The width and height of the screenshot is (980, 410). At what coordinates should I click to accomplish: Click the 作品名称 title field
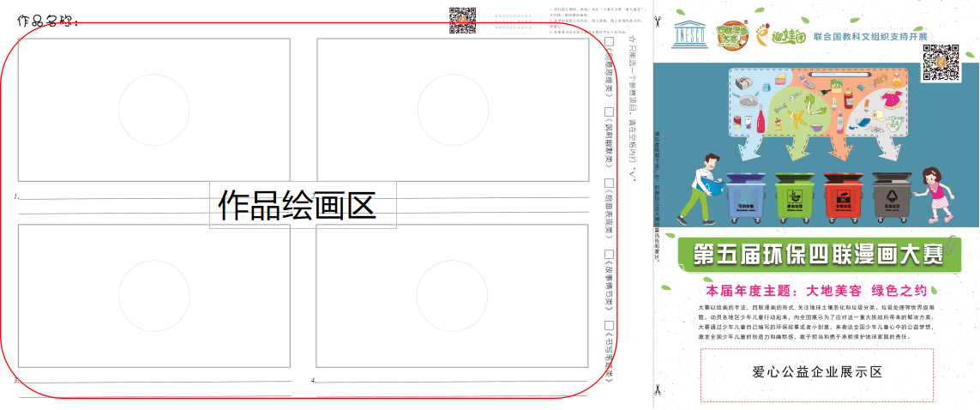[x=48, y=19]
